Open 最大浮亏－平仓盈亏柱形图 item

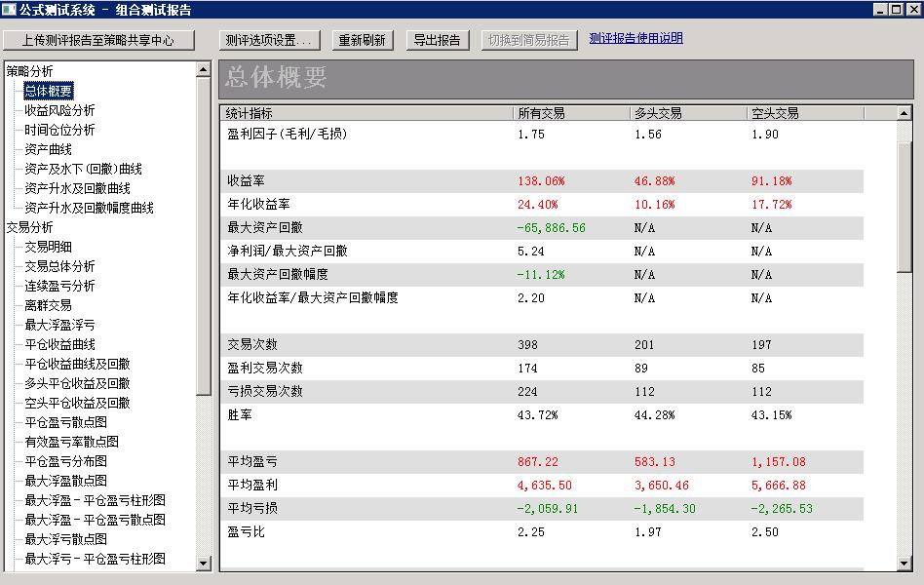[95, 558]
